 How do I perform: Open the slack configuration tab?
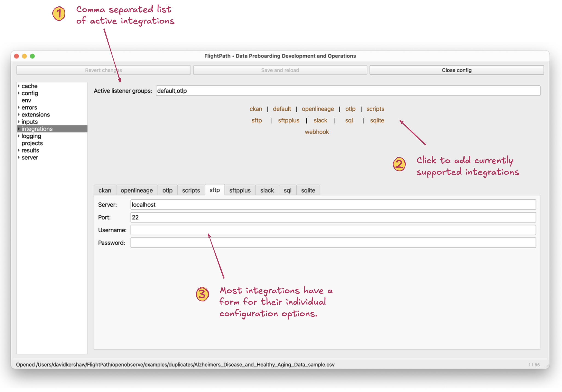(267, 190)
